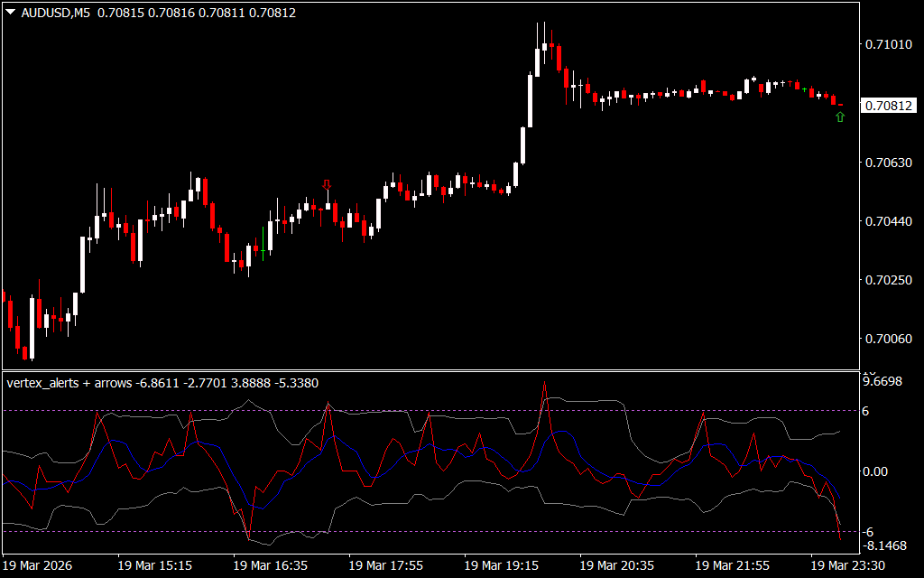Click the vertex_alerts + arrows indicator label
This screenshot has width=924, height=578.
tap(69, 383)
